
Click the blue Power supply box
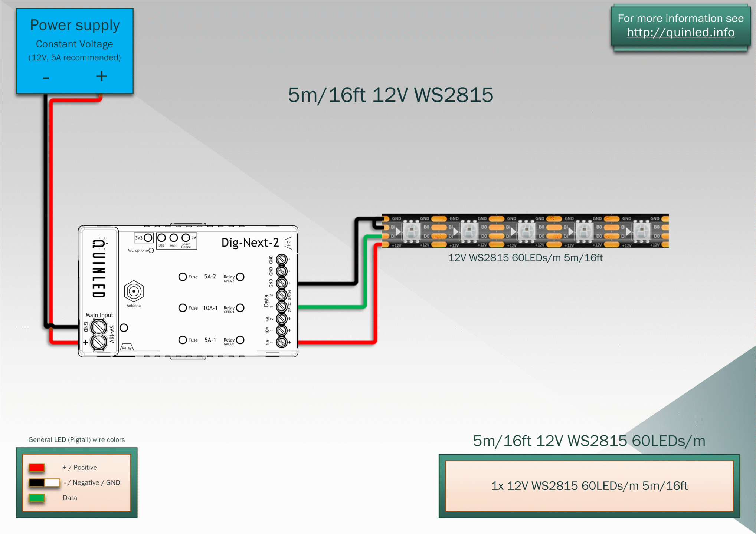point(75,51)
